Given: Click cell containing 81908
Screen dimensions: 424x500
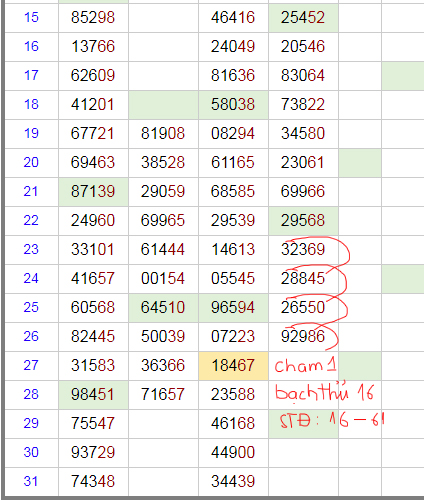Looking at the screenshot, I should click(163, 134).
